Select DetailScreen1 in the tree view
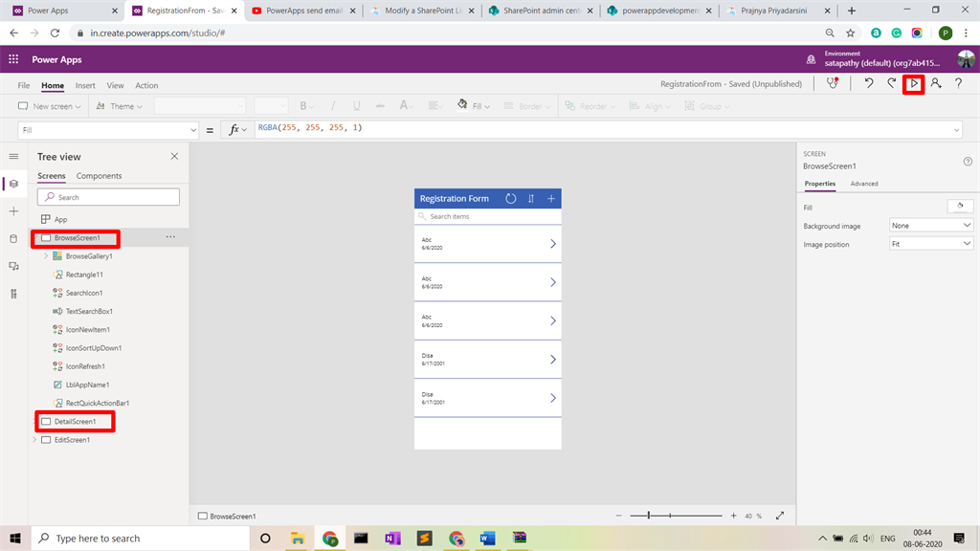980x551 pixels. 77,421
